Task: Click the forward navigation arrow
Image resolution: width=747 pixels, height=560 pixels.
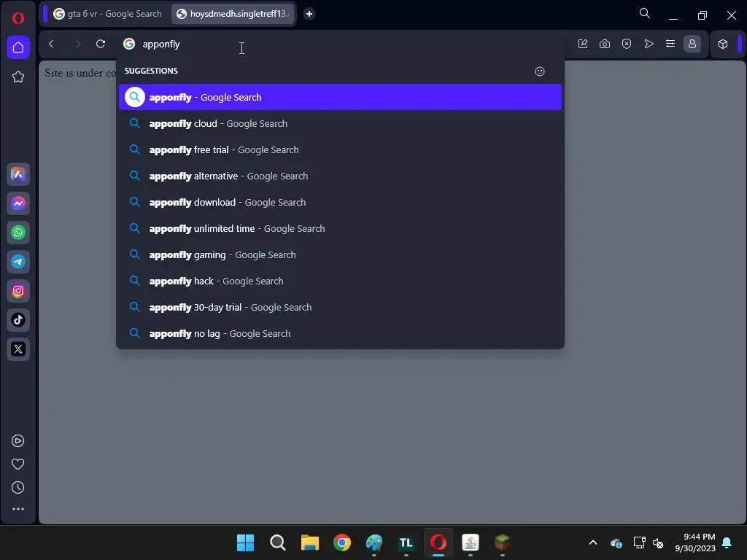Action: 77,44
